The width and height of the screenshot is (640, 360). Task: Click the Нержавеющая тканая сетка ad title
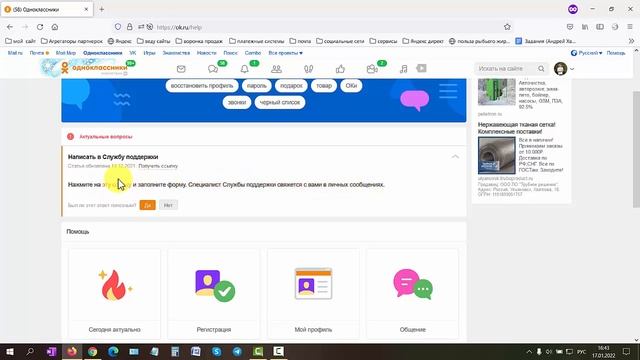[517, 128]
